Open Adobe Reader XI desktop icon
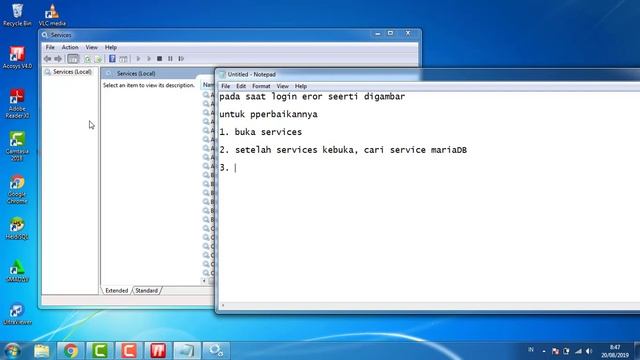 17,104
